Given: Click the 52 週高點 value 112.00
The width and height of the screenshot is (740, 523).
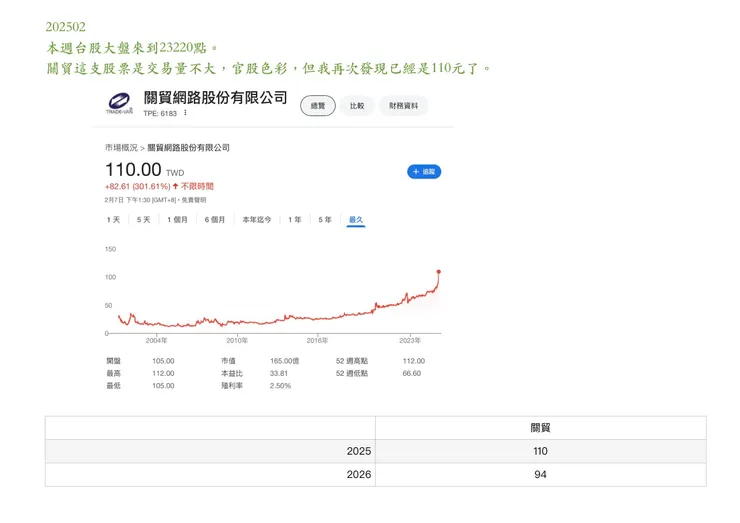Looking at the screenshot, I should pyautogui.click(x=414, y=361).
